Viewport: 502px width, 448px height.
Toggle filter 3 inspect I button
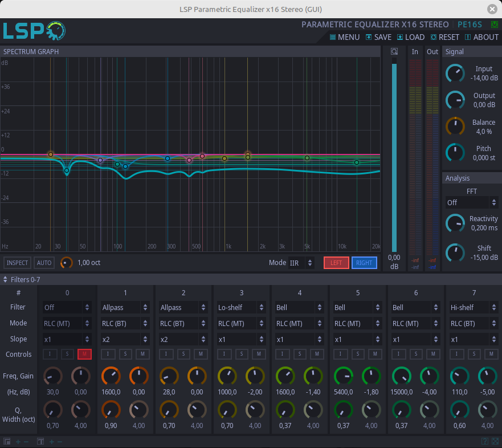tap(224, 354)
